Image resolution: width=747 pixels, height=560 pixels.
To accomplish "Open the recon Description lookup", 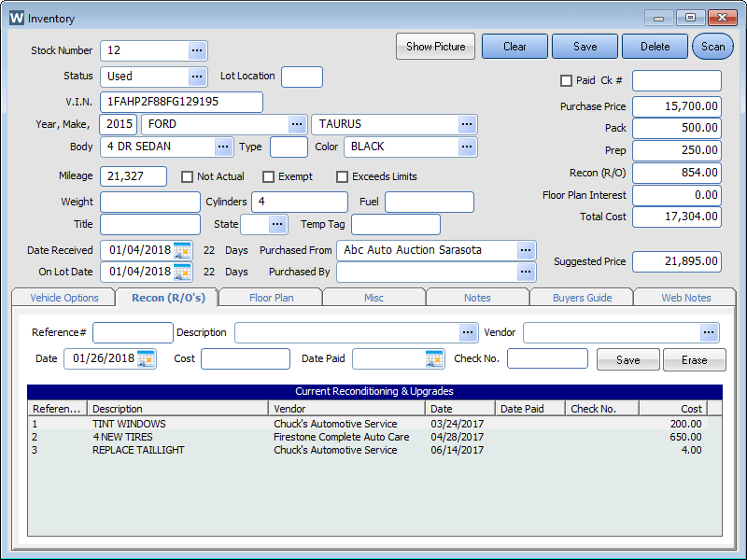I will tap(468, 332).
